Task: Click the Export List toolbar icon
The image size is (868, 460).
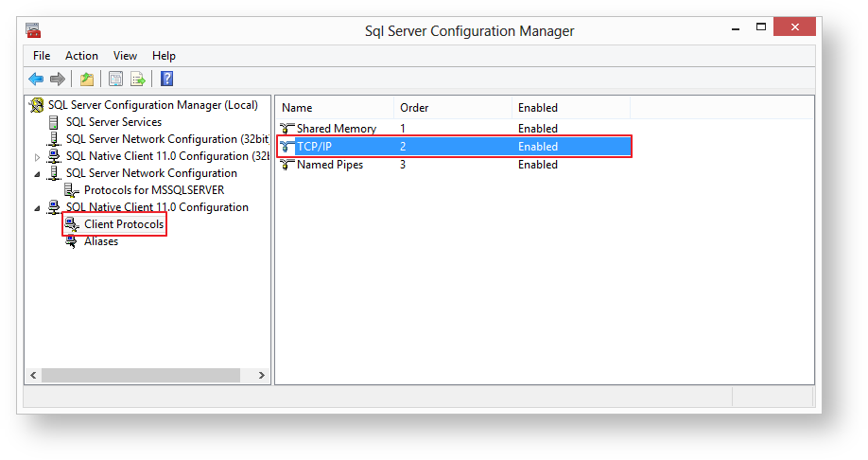Action: point(138,80)
